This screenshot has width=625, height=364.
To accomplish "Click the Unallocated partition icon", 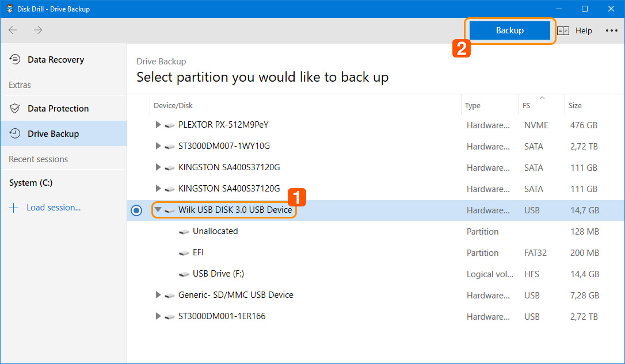I will (x=184, y=231).
